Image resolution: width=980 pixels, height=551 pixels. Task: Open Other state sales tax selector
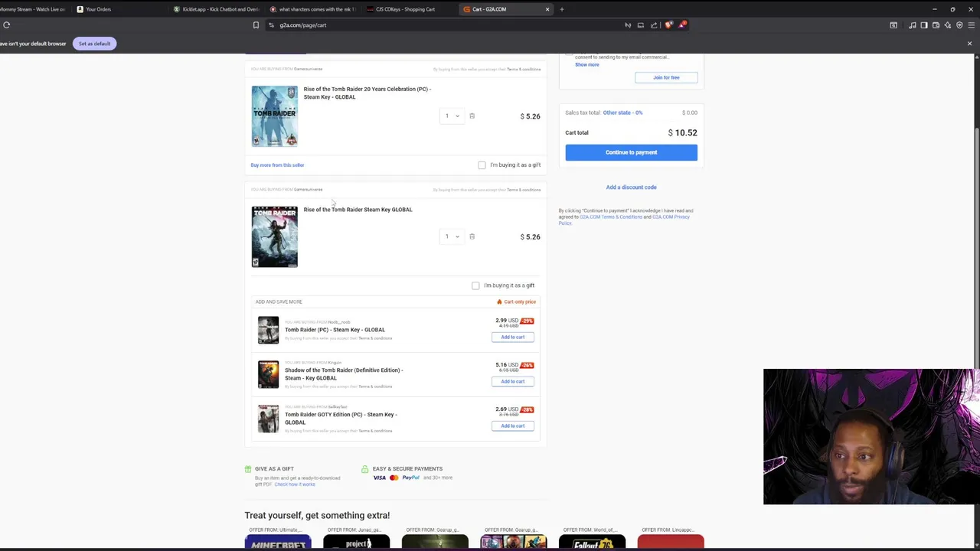pos(622,112)
